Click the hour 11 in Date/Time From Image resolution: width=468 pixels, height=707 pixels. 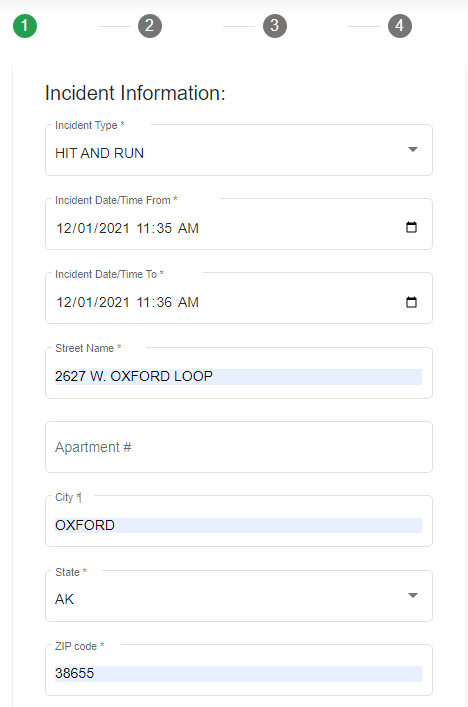click(x=143, y=228)
